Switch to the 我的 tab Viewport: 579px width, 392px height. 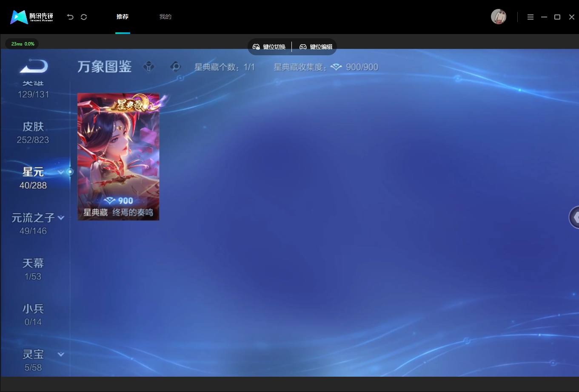point(165,17)
